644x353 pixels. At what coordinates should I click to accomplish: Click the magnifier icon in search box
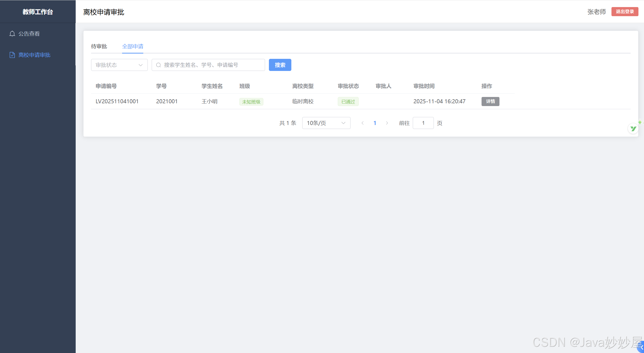(158, 65)
